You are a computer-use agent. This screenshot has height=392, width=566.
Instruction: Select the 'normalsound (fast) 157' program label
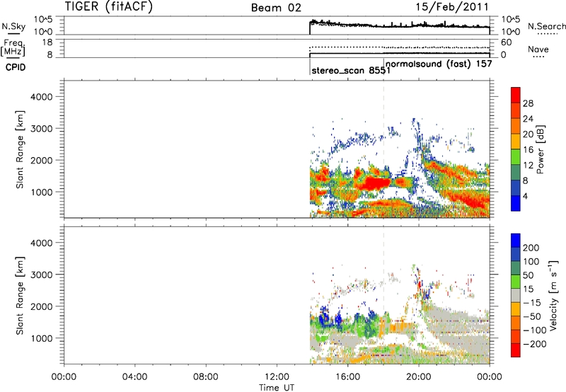tap(439, 64)
